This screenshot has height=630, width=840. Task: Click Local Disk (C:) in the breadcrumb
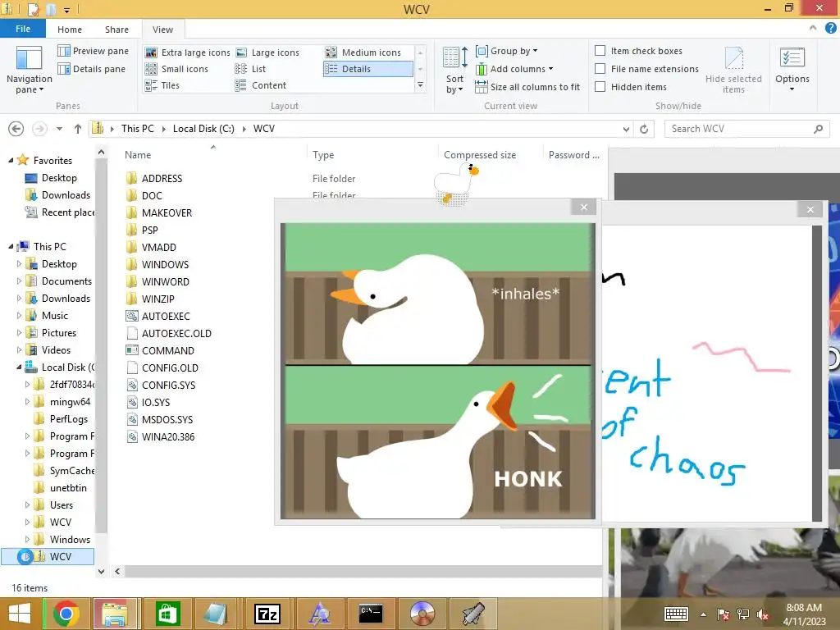click(203, 129)
